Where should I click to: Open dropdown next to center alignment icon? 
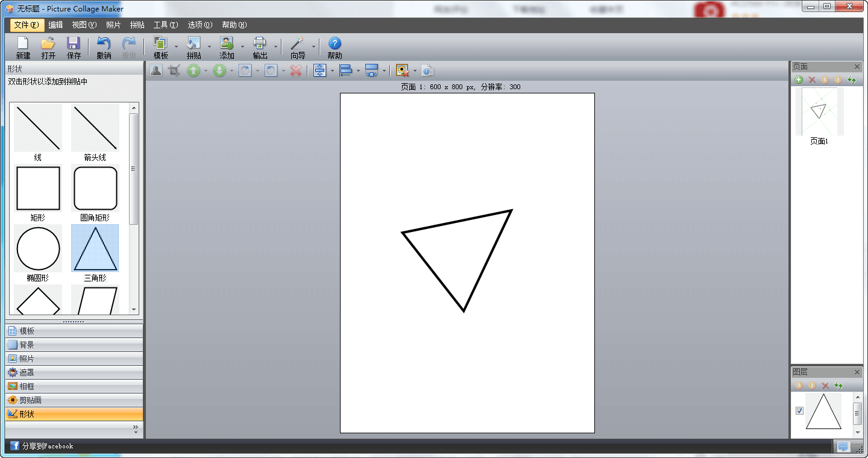(x=332, y=71)
